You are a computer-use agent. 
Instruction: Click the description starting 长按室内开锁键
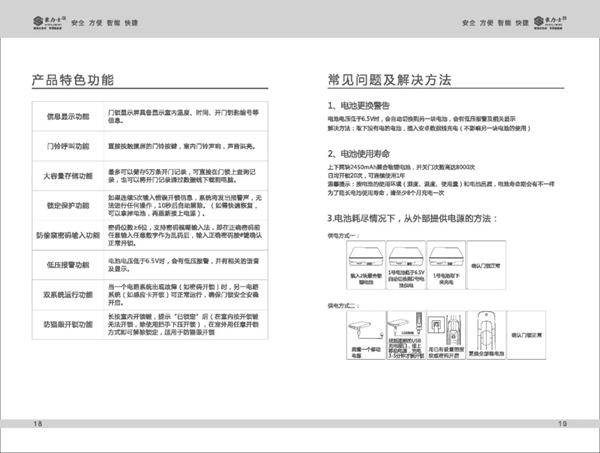(x=183, y=324)
